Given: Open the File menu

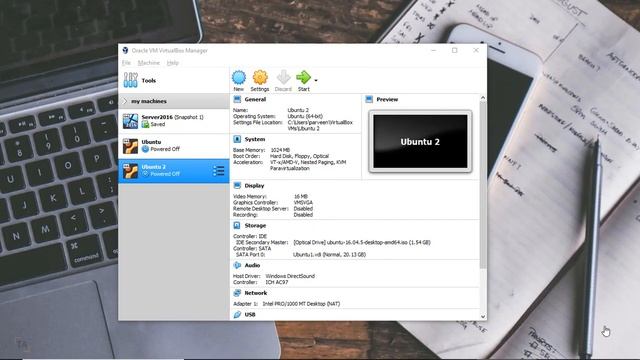Looking at the screenshot, I should click(126, 63).
